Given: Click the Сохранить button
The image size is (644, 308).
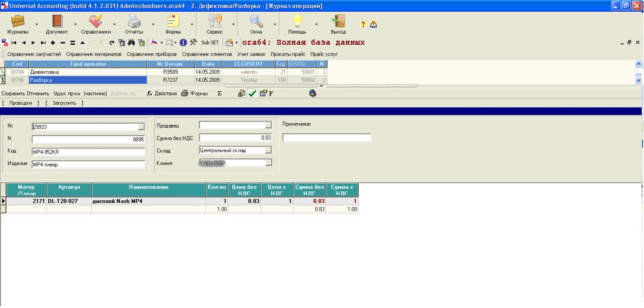Looking at the screenshot, I should click(13, 94).
